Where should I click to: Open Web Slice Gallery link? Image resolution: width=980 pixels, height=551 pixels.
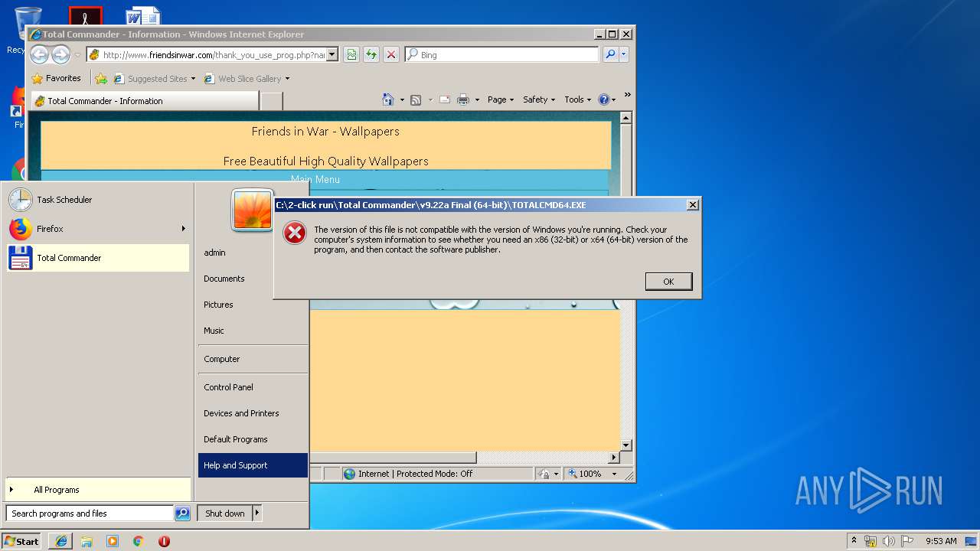243,78
